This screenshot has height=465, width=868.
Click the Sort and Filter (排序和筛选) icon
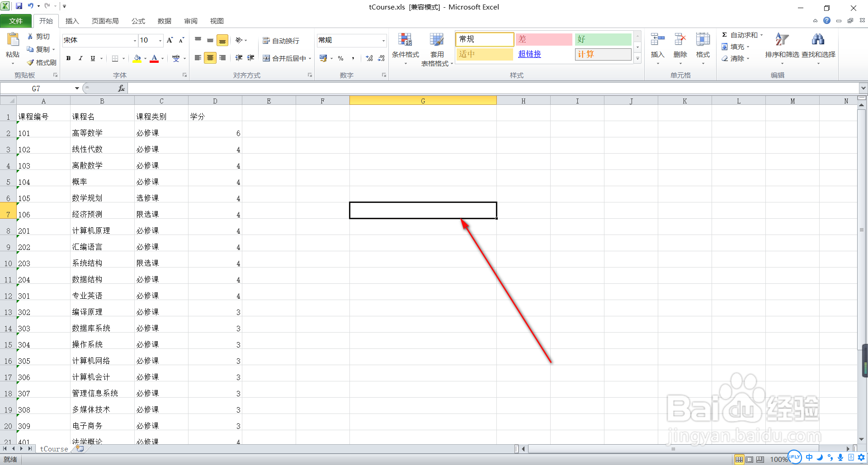point(782,40)
